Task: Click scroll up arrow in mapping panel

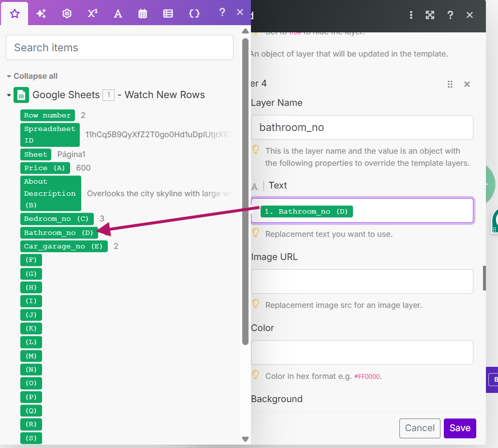Action: 245,31
